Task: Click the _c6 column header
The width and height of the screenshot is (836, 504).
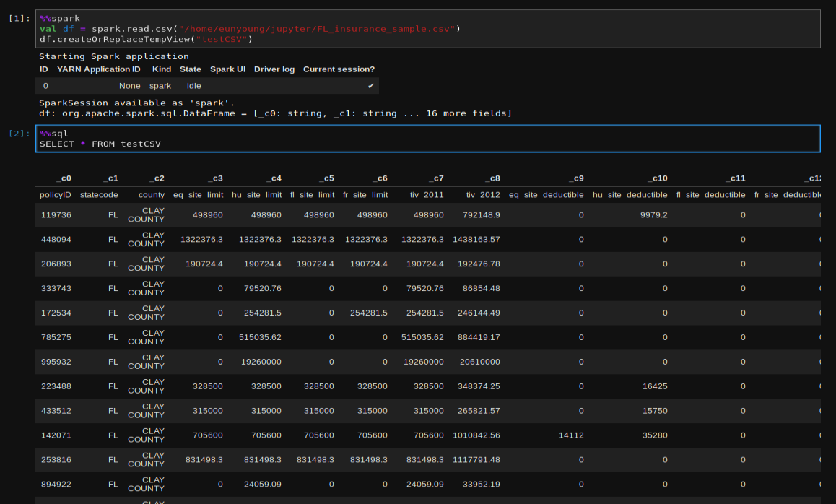Action: [380, 178]
